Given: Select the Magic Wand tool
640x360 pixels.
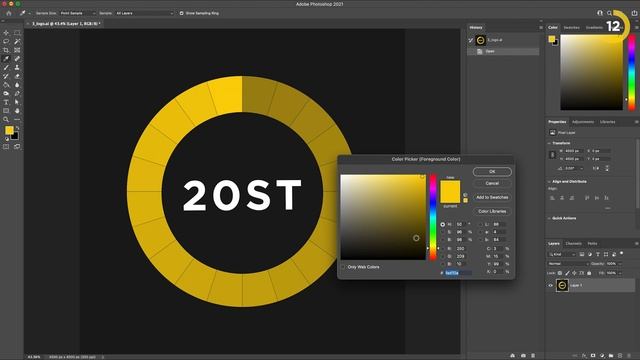Looking at the screenshot, I should pyautogui.click(x=17, y=41).
